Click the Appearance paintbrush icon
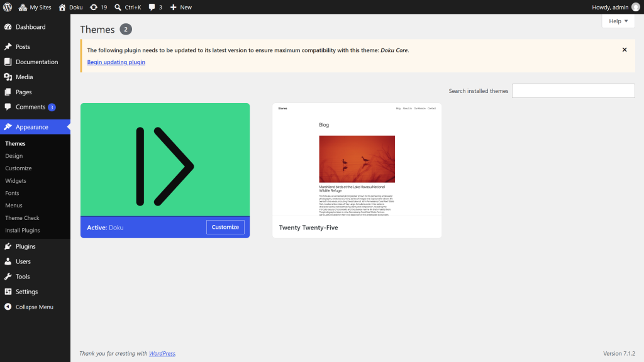The image size is (644, 362). [x=8, y=127]
